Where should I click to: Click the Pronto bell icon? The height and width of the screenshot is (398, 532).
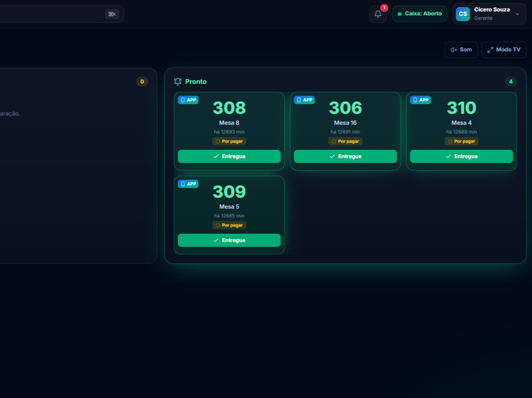(x=178, y=81)
